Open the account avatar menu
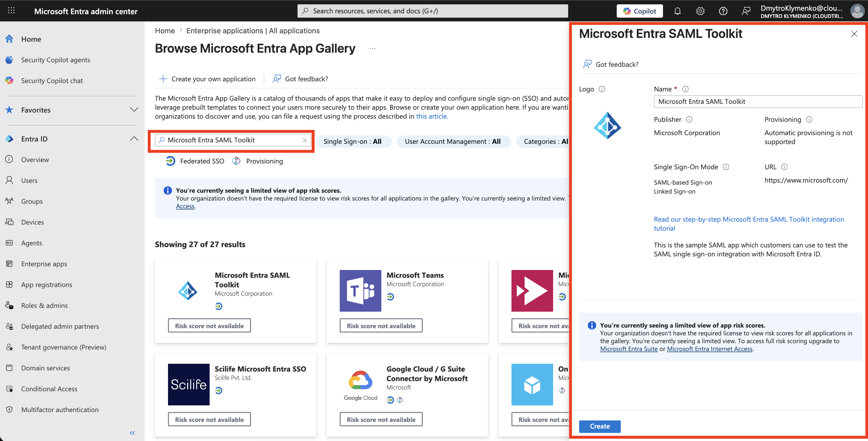Screen dimensions: 868x441 [857, 11]
